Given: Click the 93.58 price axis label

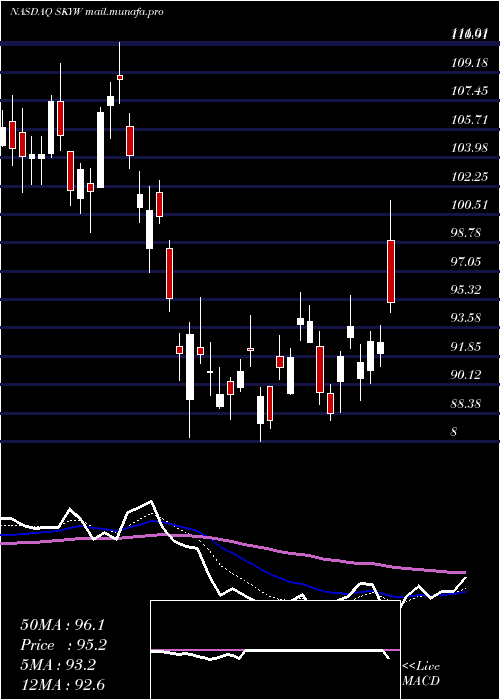Looking at the screenshot, I should pyautogui.click(x=467, y=318).
